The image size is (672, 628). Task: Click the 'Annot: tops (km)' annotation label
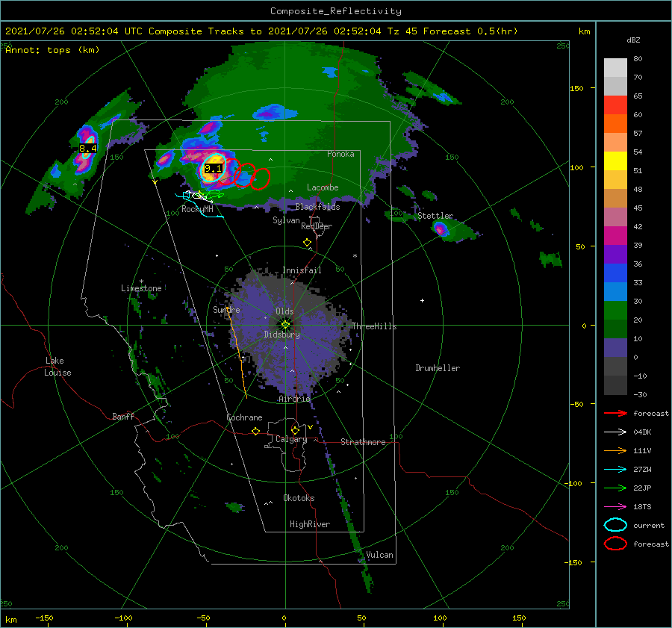pyautogui.click(x=52, y=50)
